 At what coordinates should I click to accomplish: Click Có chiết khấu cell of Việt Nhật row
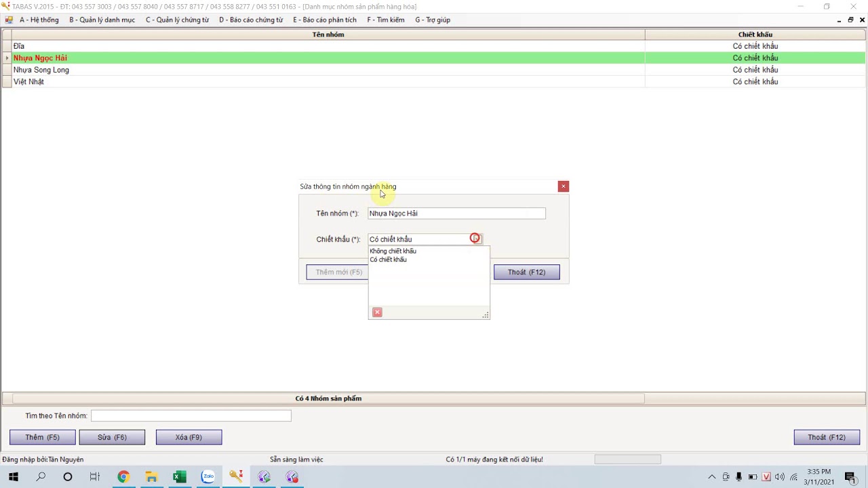tap(755, 81)
